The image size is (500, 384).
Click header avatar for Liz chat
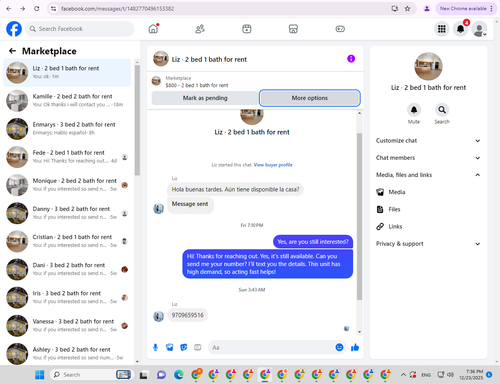[161, 59]
